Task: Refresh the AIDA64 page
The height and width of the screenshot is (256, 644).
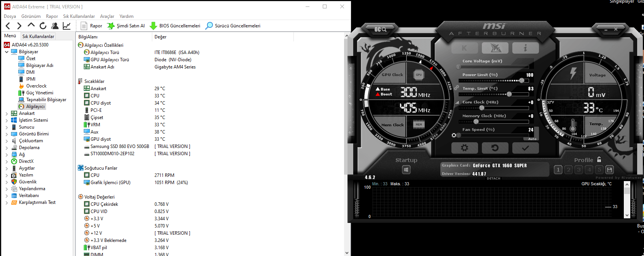Action: pyautogui.click(x=43, y=26)
